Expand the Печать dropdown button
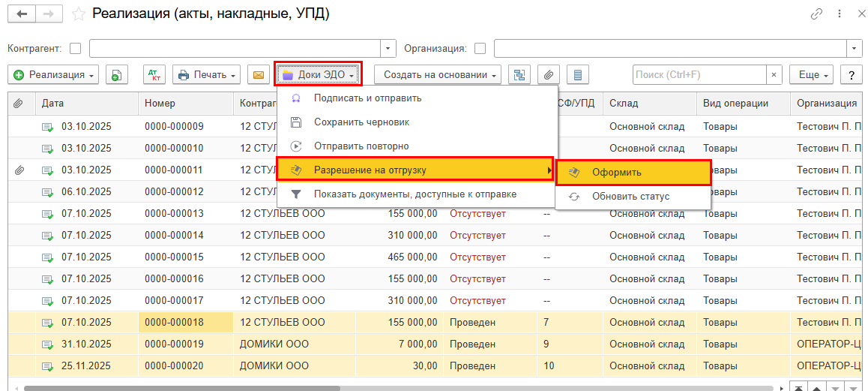 (206, 75)
